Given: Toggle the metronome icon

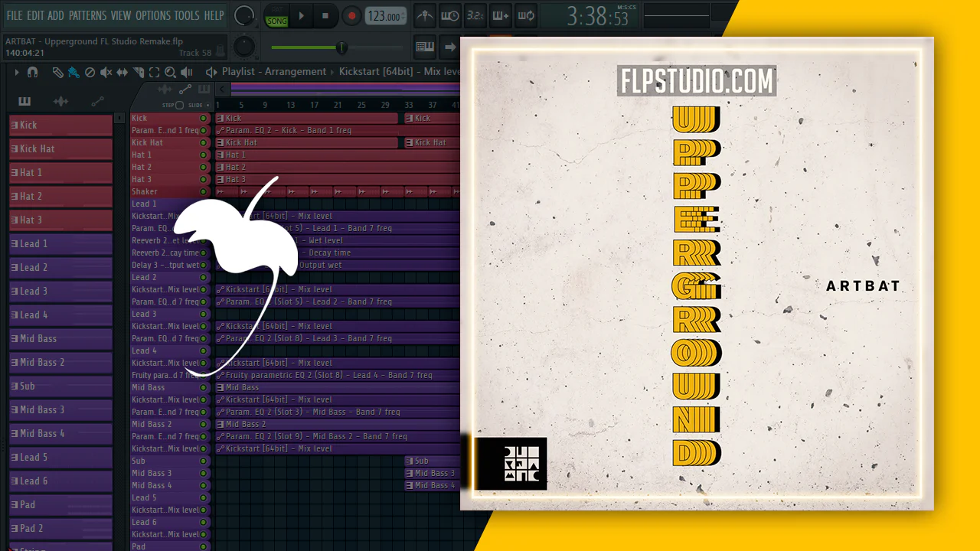Looking at the screenshot, I should tap(425, 16).
